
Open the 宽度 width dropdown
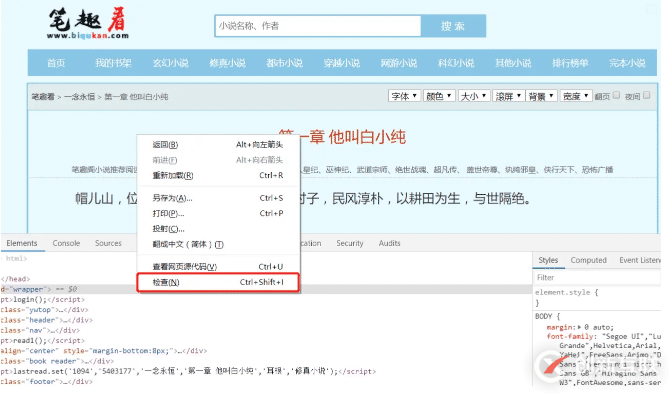coord(576,96)
